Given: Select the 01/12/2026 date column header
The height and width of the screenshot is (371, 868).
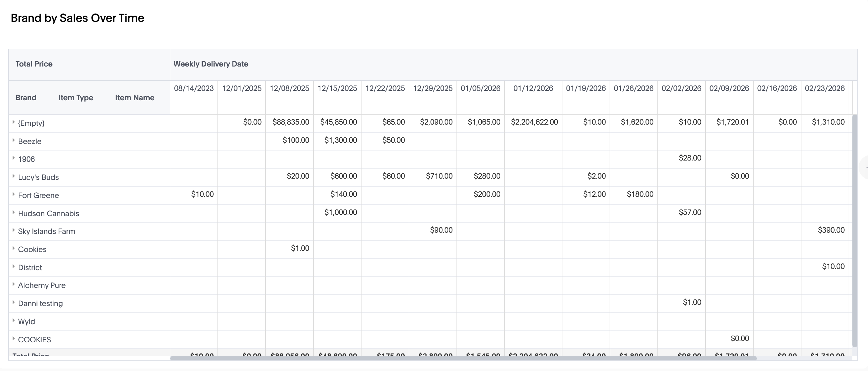Looking at the screenshot, I should click(533, 89).
